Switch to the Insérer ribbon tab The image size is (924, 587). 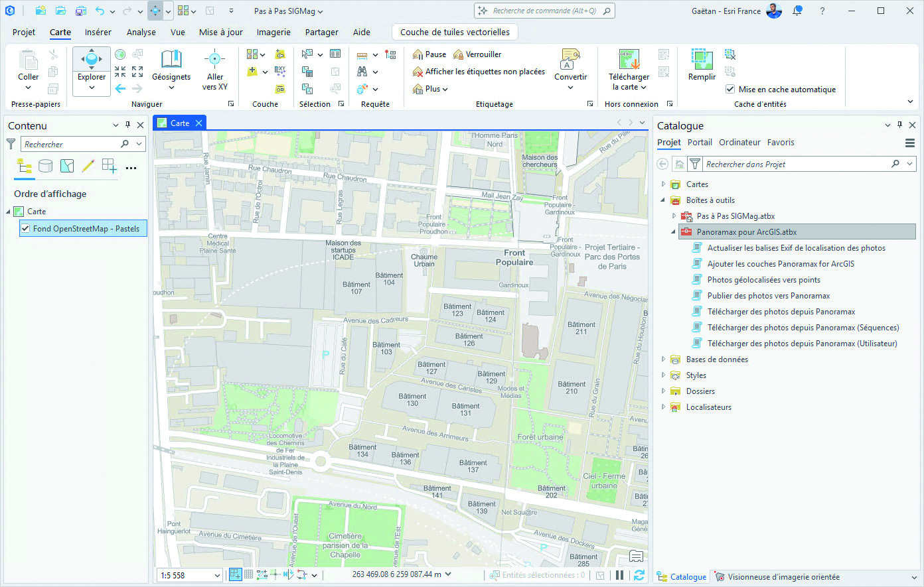click(98, 32)
